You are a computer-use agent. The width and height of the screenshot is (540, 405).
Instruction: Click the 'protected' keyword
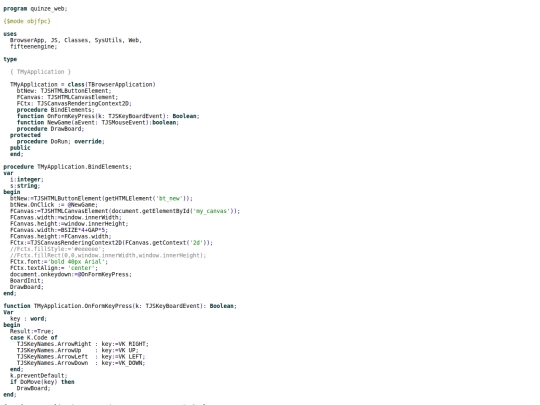pos(25,135)
